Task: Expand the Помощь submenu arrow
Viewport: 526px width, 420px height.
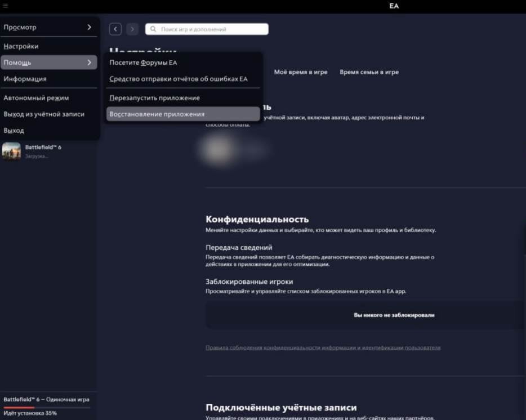Action: pos(89,62)
